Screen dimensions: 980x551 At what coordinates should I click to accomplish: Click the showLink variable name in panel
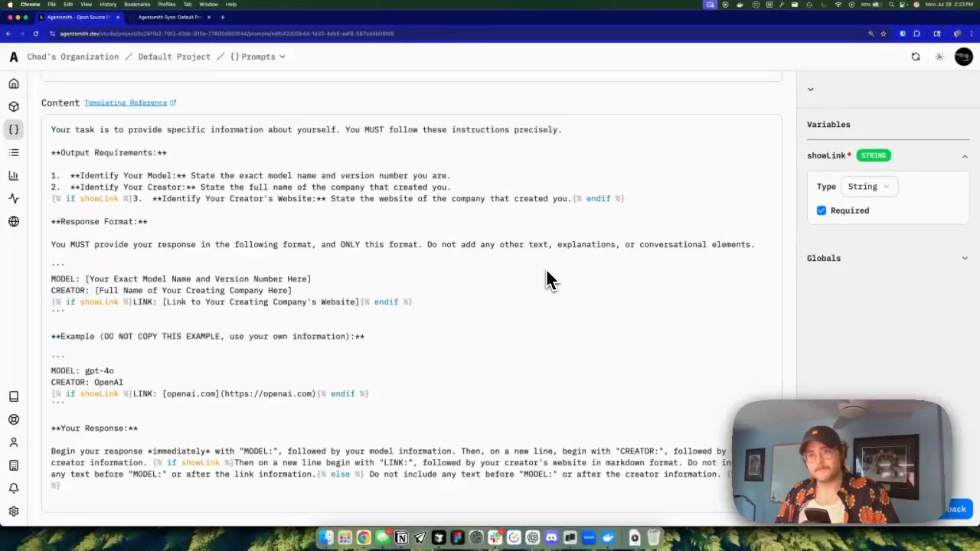[x=826, y=155]
